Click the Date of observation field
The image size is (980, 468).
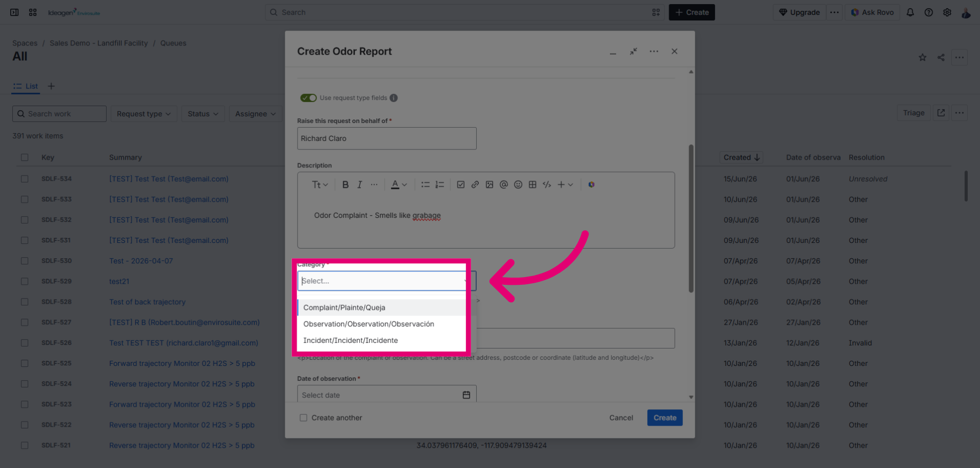[386, 394]
